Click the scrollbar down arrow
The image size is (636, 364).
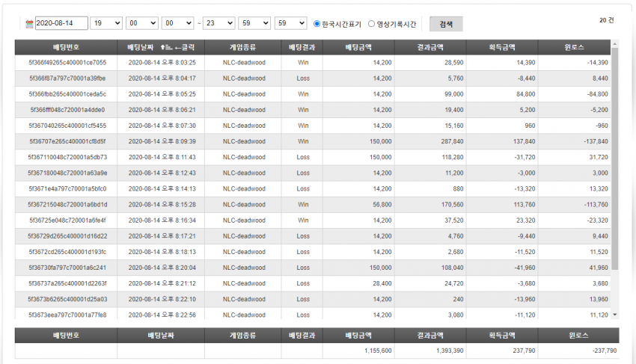[614, 315]
